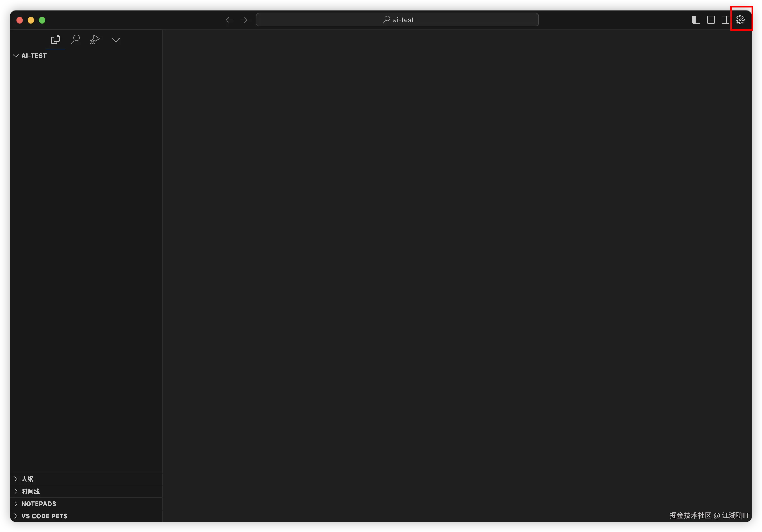Open the settings gear menu
Image resolution: width=762 pixels, height=532 pixels.
(740, 20)
